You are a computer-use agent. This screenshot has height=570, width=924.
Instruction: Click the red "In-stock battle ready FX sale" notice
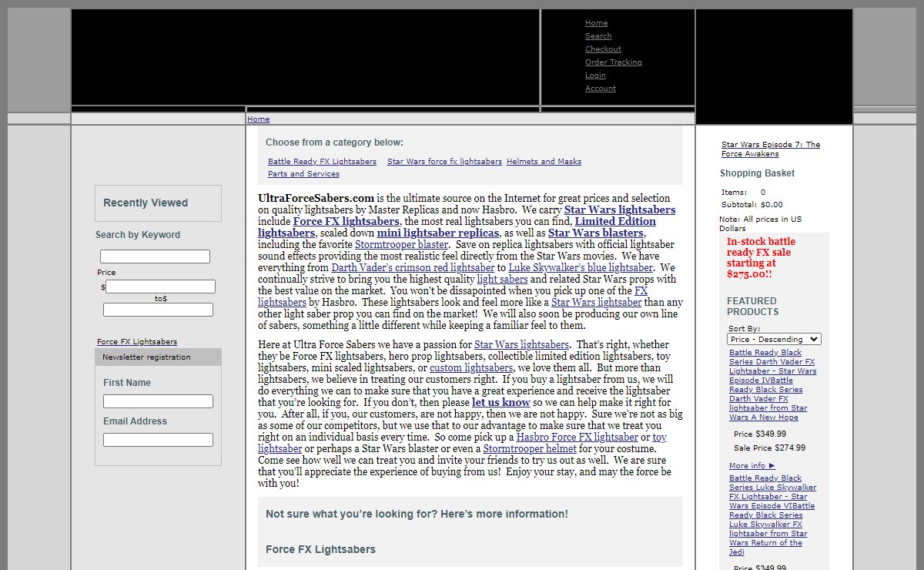(x=762, y=258)
